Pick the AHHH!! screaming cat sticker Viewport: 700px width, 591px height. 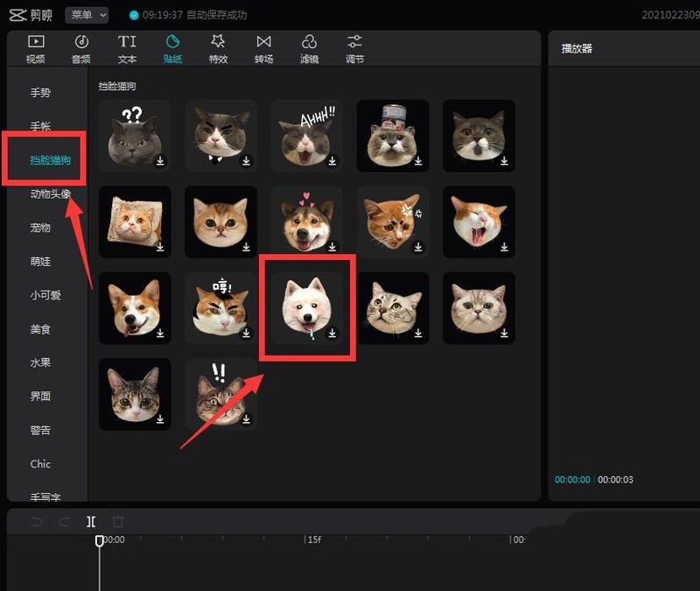307,136
